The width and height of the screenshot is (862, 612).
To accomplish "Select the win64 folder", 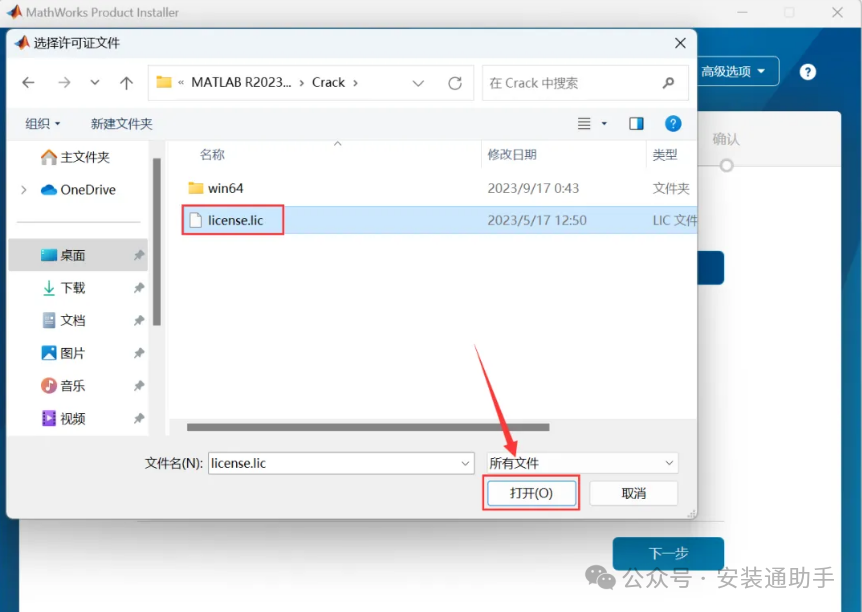I will coord(216,188).
